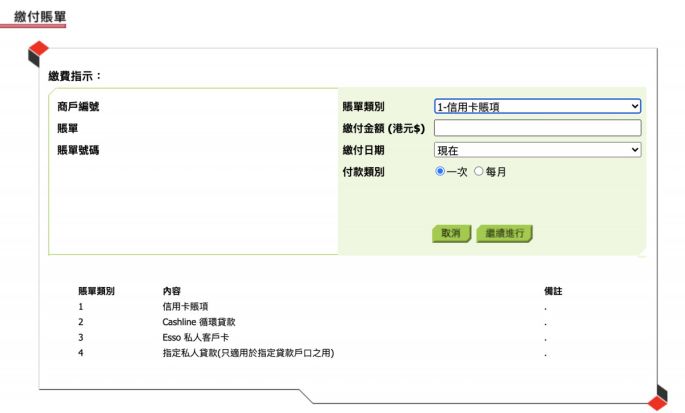Viewport: 685px width, 413px height.
Task: Click the 繳付賬單 page heading
Action: pyautogui.click(x=40, y=17)
